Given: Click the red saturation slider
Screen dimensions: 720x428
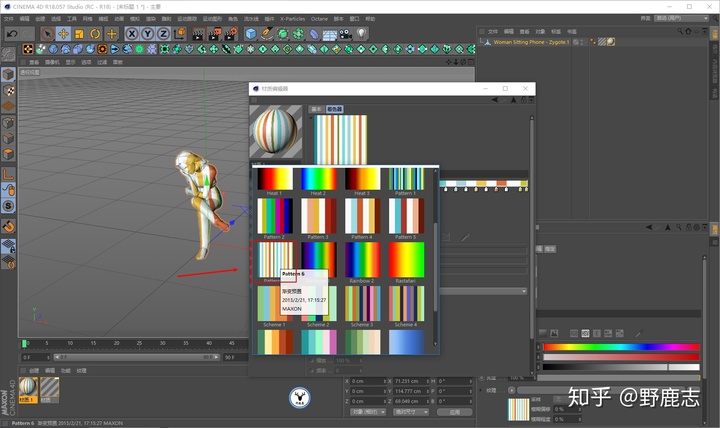Looking at the screenshot, I should pyautogui.click(x=621, y=357).
